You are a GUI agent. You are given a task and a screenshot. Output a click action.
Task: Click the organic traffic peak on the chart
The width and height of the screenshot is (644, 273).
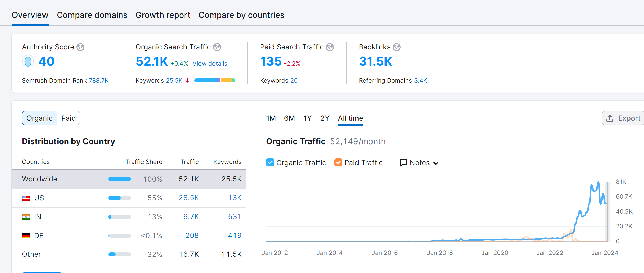tap(598, 182)
